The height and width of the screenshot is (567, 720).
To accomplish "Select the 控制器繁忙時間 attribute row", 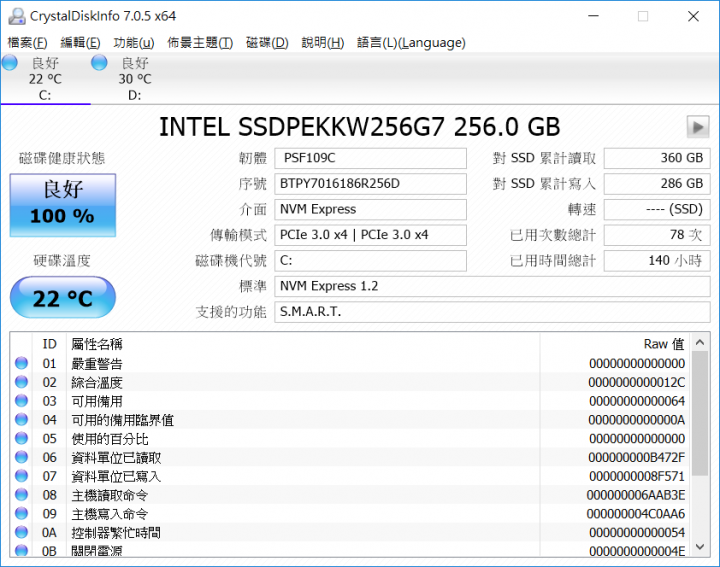I will 351,533.
